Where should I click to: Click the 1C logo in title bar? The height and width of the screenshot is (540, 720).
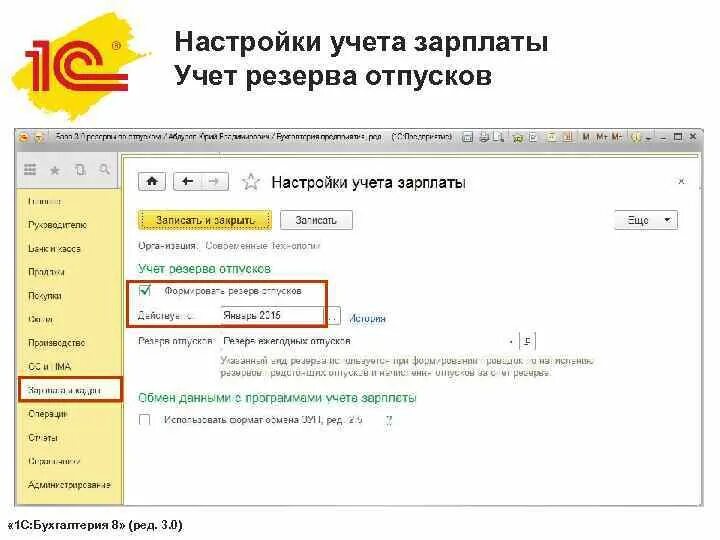click(x=24, y=137)
